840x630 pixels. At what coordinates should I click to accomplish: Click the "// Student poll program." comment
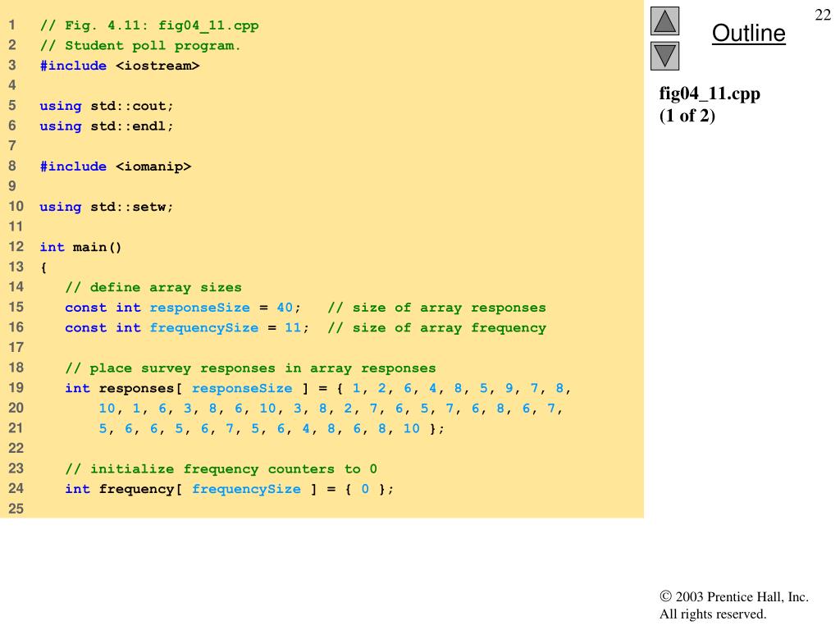(140, 46)
